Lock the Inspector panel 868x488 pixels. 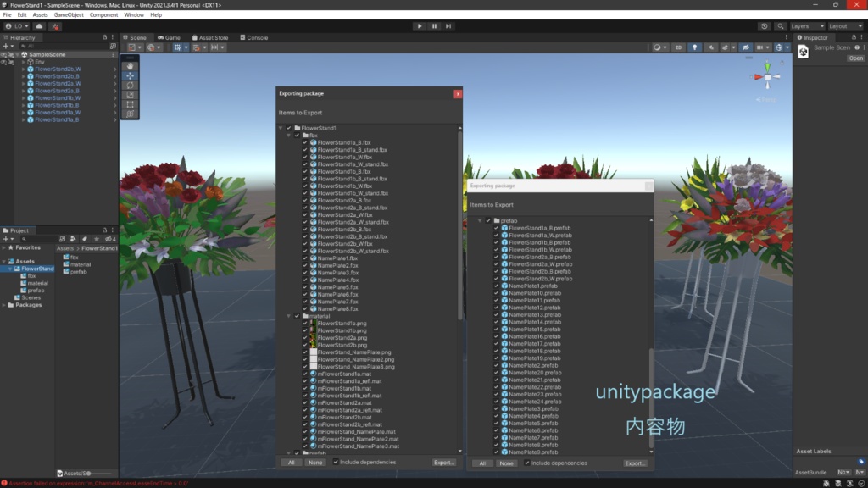tap(854, 37)
